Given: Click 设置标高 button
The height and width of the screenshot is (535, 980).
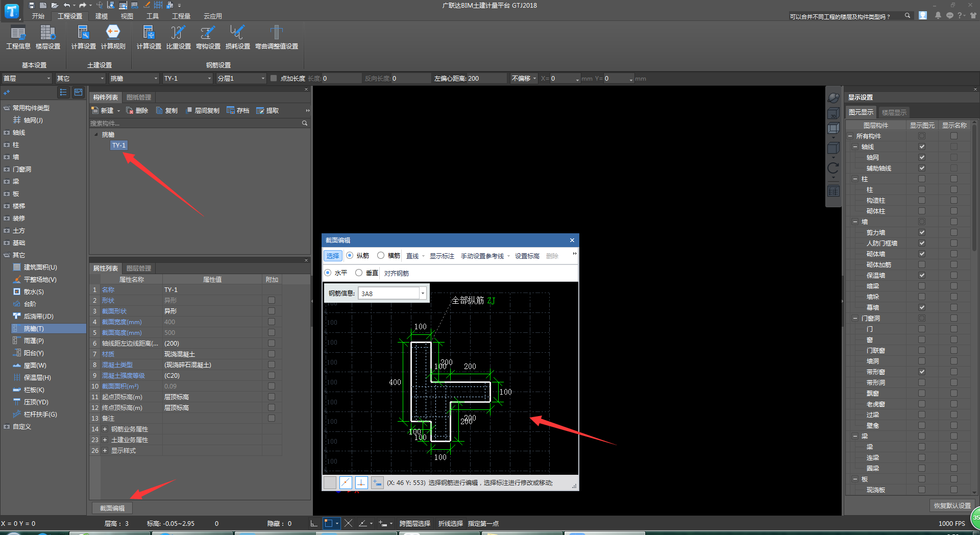Looking at the screenshot, I should coord(527,256).
